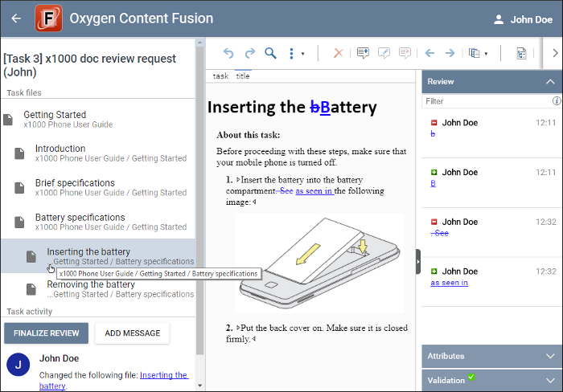Click the John Doe avatar in Task activity
Screen dimensions: 563x392
coord(18,365)
